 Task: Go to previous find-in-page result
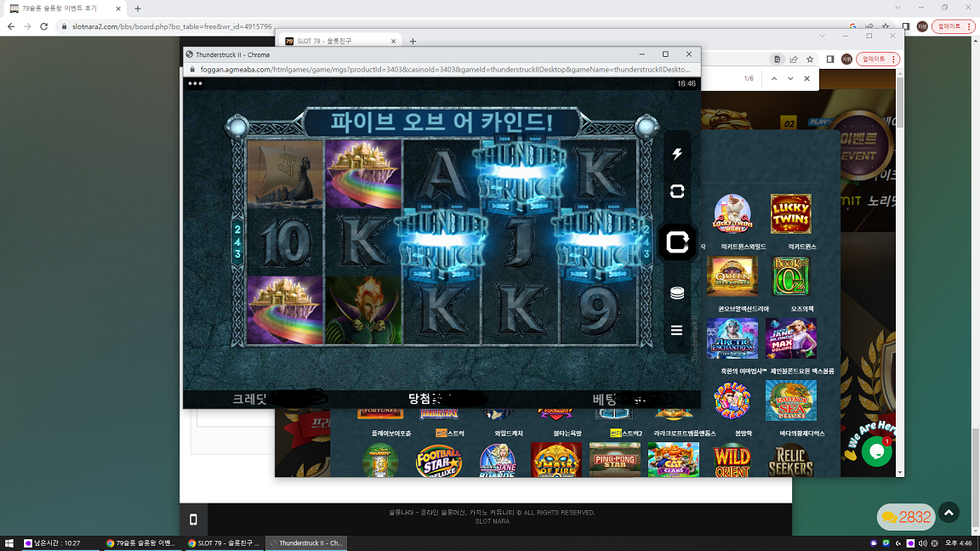(x=774, y=79)
